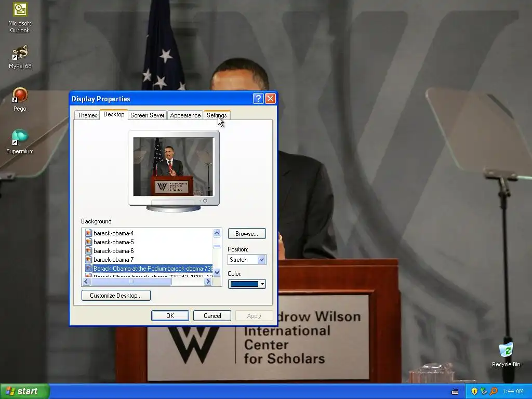
Task: Select the Pego desktop shortcut
Action: 20,99
